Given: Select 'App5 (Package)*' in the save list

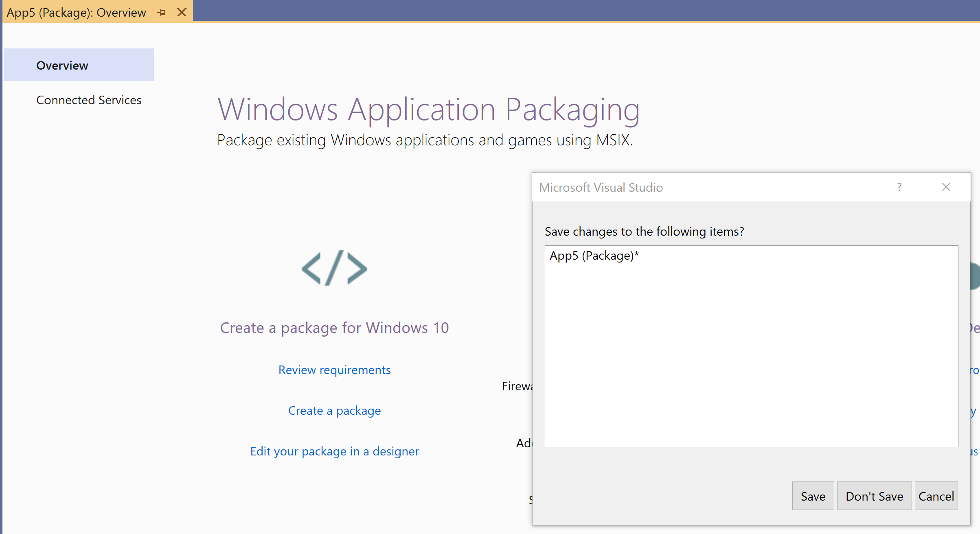Looking at the screenshot, I should (594, 256).
